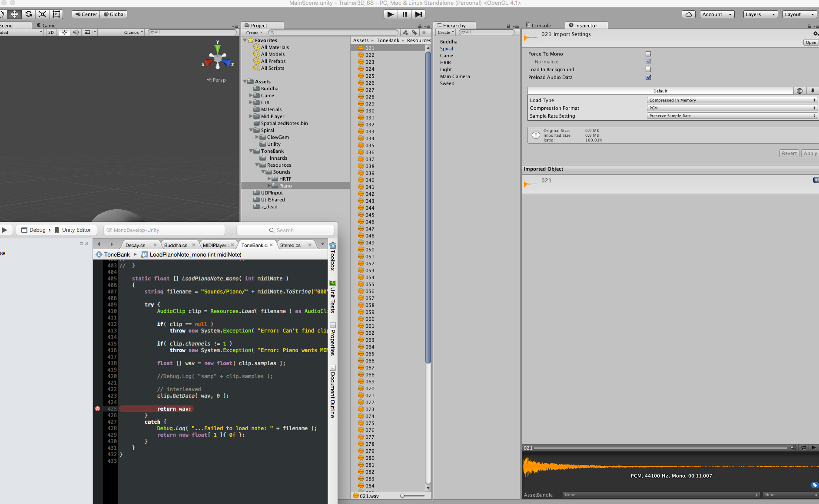Screen dimensions: 819x504
Task: Open MonoDevelop Toolbox pad
Action: click(x=333, y=257)
